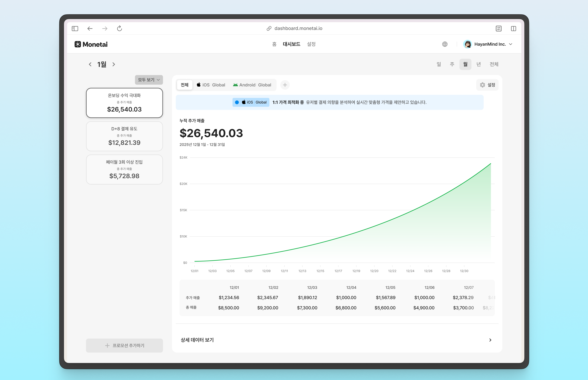Click the browser reload icon
The height and width of the screenshot is (380, 588).
click(119, 28)
